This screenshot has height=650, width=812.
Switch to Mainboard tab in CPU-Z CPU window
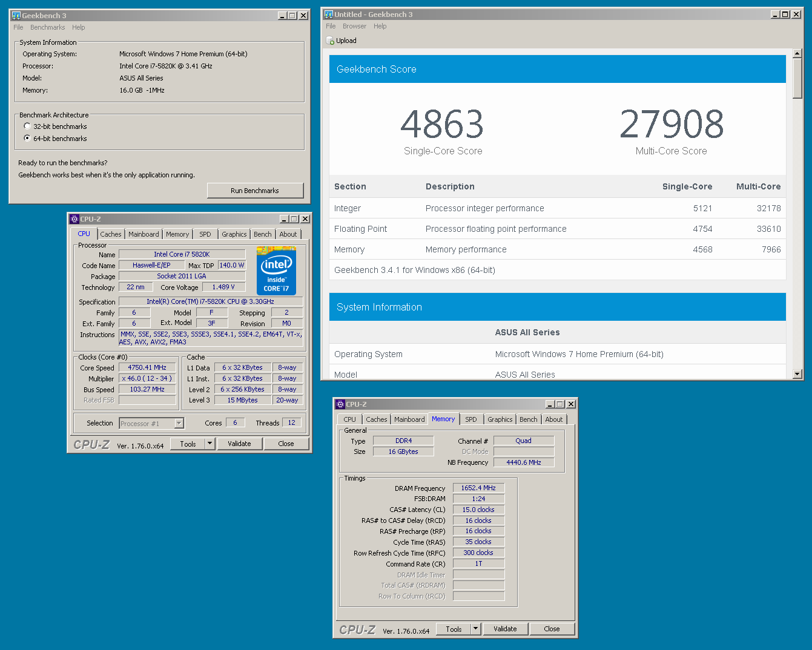tap(144, 234)
